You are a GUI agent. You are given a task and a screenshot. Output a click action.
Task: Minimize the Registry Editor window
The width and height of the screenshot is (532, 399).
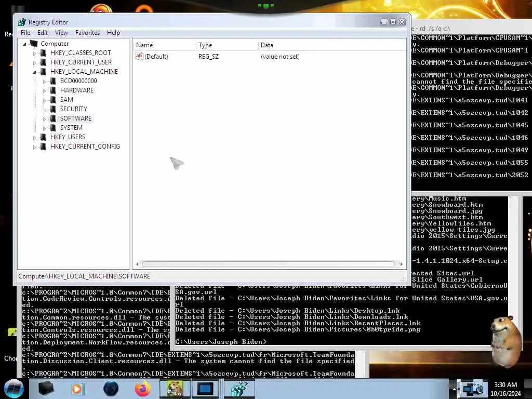[384, 22]
